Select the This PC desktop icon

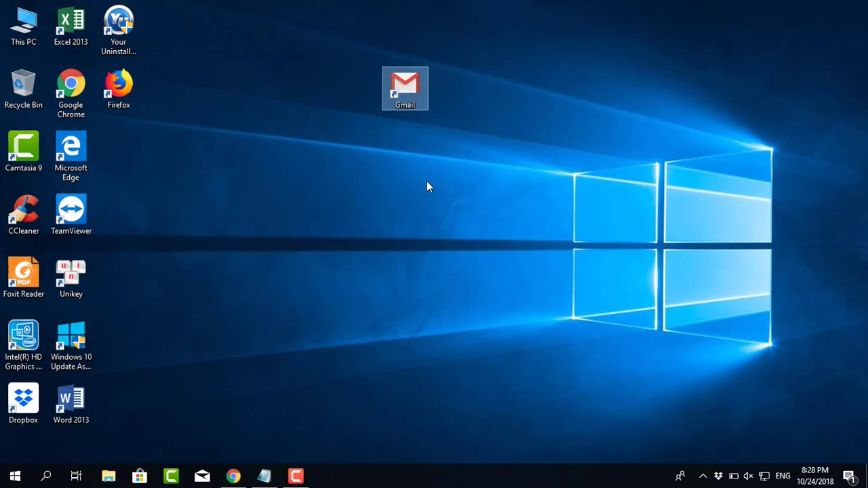click(x=24, y=27)
